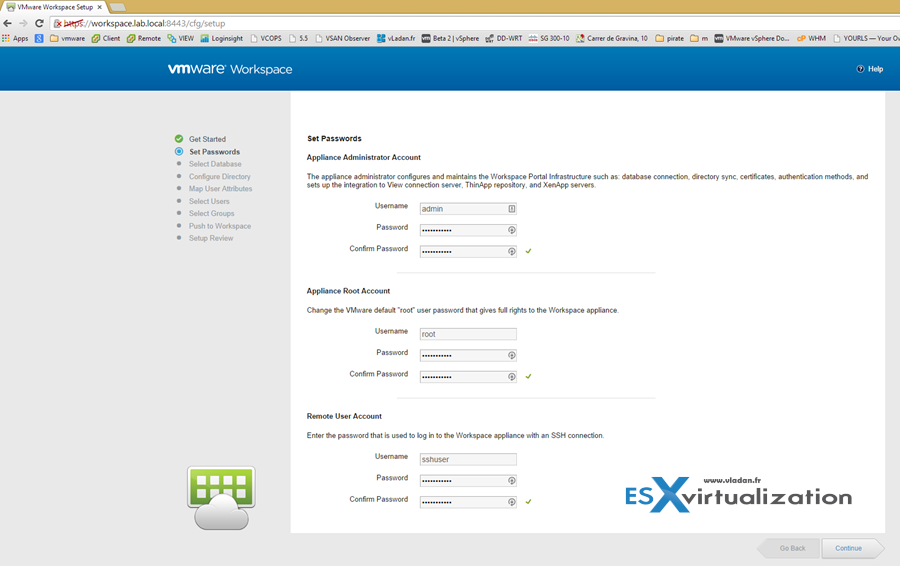Open the Carrer de Gravina, 10 bookmark
Viewport: 900px width, 566px height.
(612, 38)
